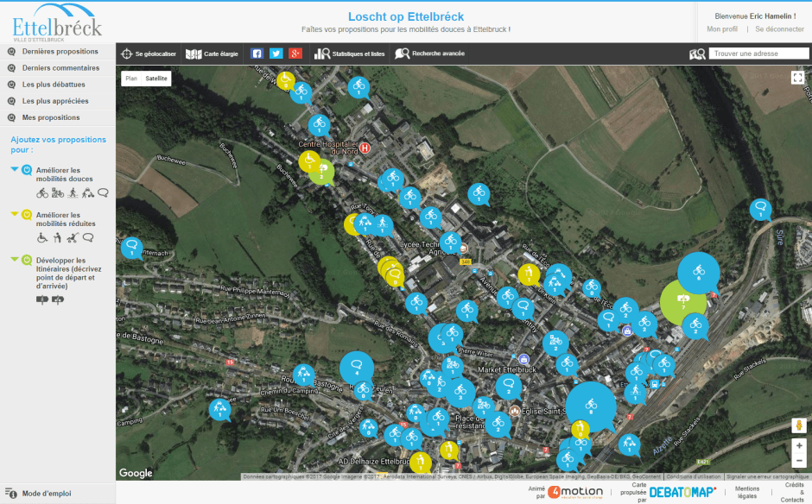Click the Google Plus share icon
The height and width of the screenshot is (504, 812).
click(x=295, y=54)
